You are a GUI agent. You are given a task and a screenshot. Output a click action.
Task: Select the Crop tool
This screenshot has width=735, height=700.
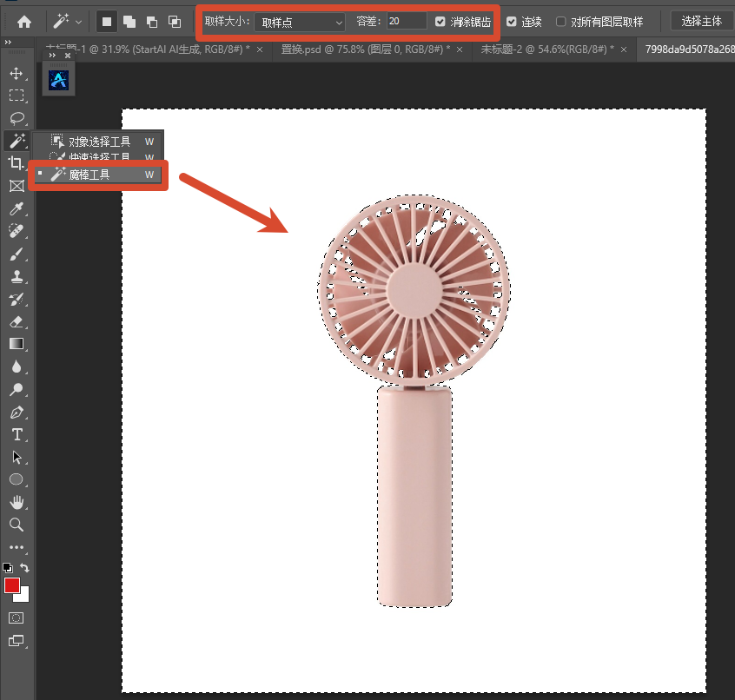coord(17,163)
